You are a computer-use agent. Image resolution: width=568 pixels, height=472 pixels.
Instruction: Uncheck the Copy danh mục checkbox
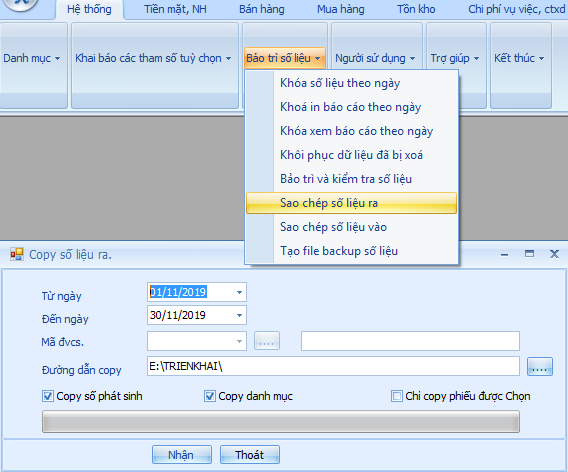pos(210,396)
